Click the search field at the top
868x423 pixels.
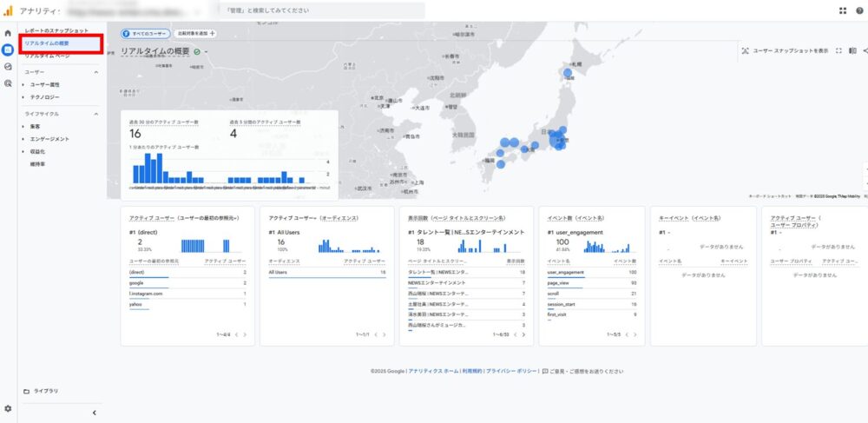321,10
